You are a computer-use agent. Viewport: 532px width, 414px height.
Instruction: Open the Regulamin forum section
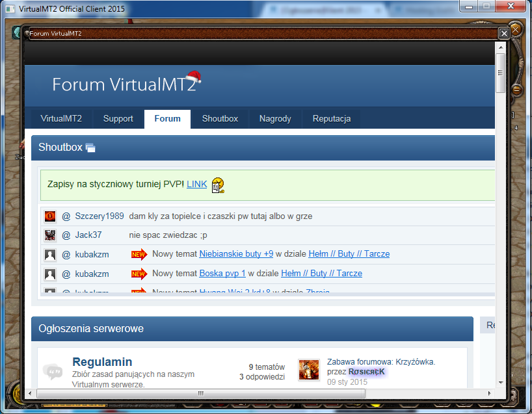pyautogui.click(x=102, y=362)
